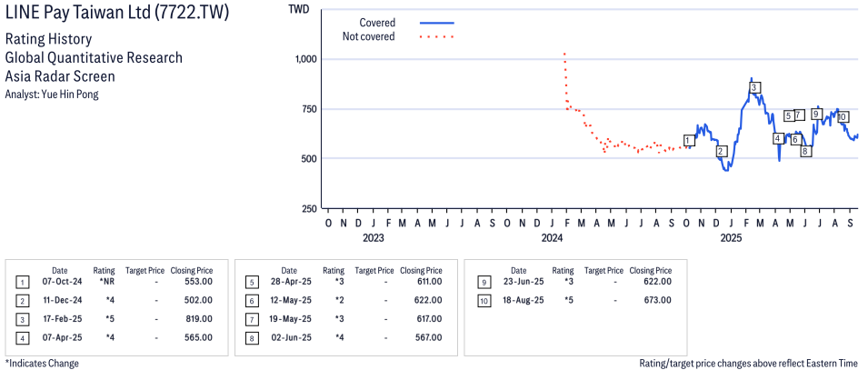This screenshot has width=868, height=370.
Task: Select the LINE Pay Taiwan Ltd (7722.TW) title
Action: pos(117,14)
